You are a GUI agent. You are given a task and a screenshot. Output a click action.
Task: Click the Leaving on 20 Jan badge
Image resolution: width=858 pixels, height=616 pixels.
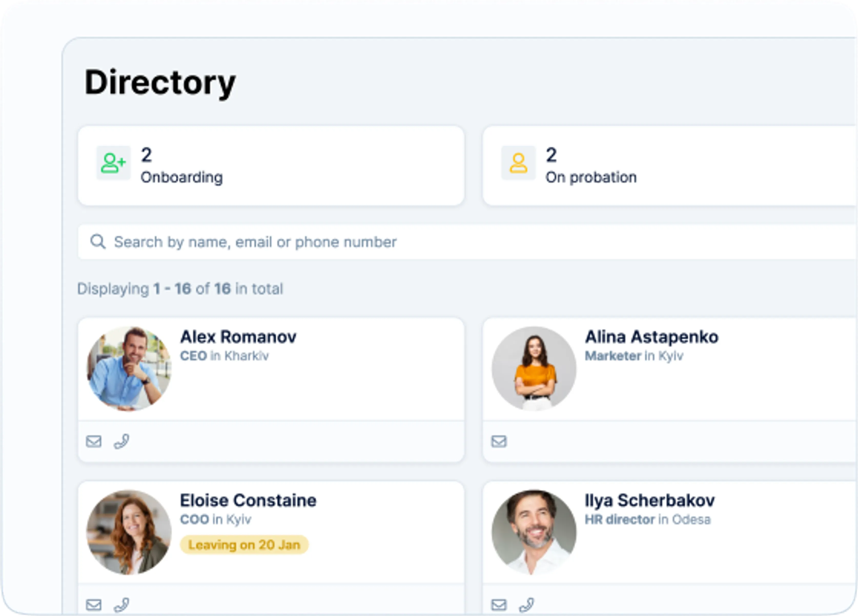244,544
